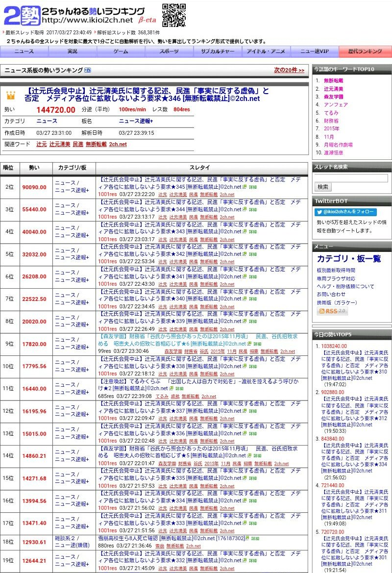
Task: Open the 歴代ランキング tab
Action: 365,51
